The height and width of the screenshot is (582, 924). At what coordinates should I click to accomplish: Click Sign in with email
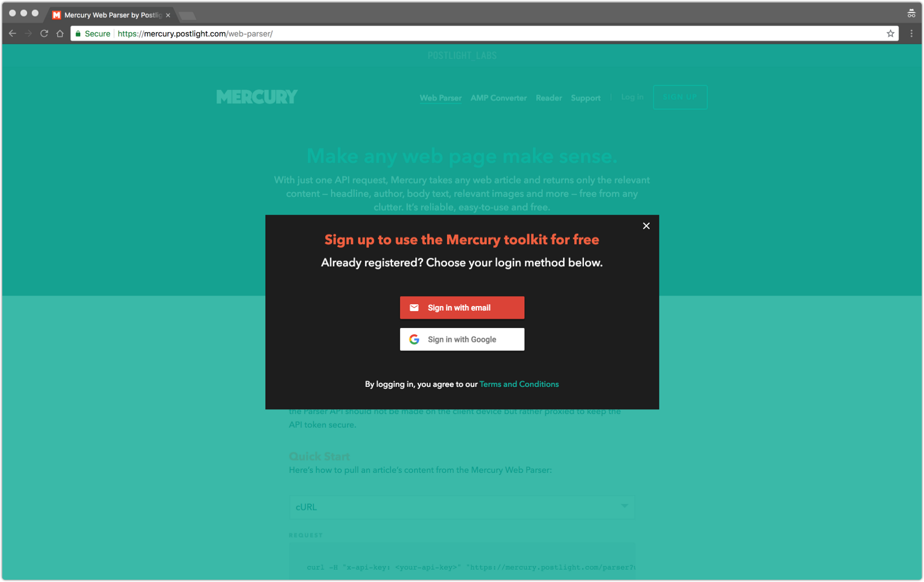click(462, 308)
